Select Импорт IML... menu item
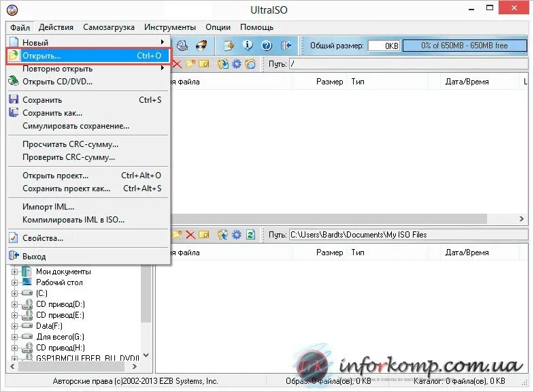This screenshot has height=392, width=534. (88, 207)
